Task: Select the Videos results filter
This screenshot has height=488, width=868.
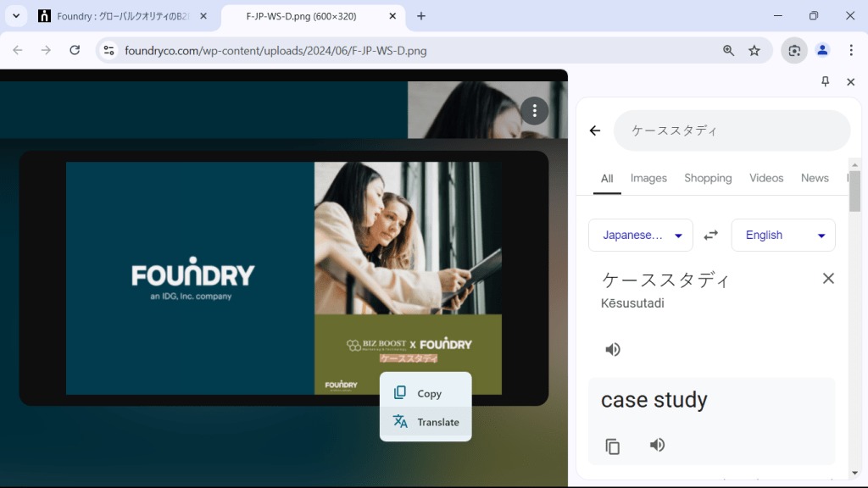Action: (766, 178)
